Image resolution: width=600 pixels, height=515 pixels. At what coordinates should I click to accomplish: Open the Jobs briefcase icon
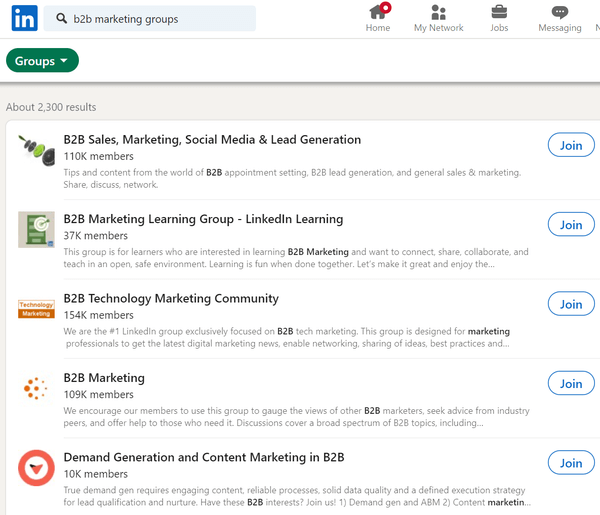pos(499,12)
